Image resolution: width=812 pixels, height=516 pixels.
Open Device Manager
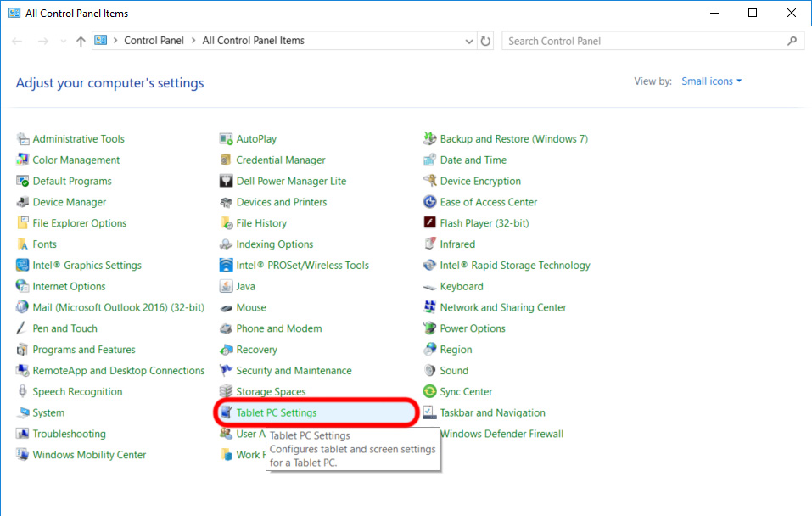click(x=70, y=202)
